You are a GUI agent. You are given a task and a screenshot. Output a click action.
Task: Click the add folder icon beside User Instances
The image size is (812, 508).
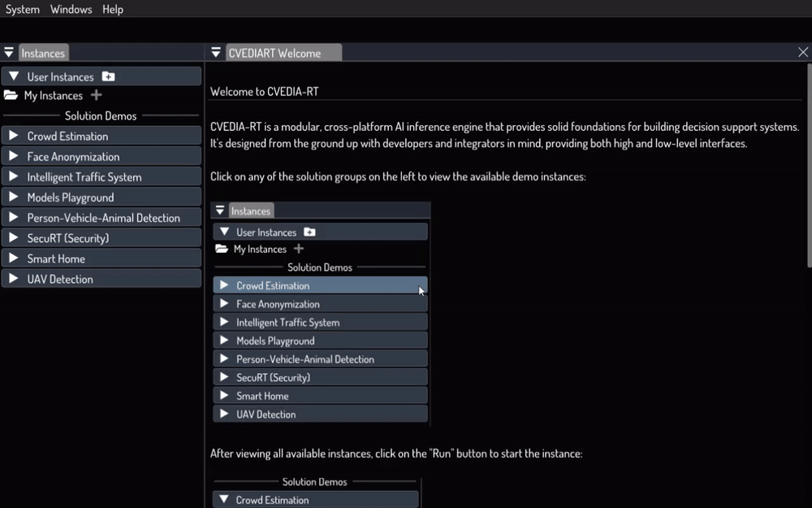[x=108, y=76]
